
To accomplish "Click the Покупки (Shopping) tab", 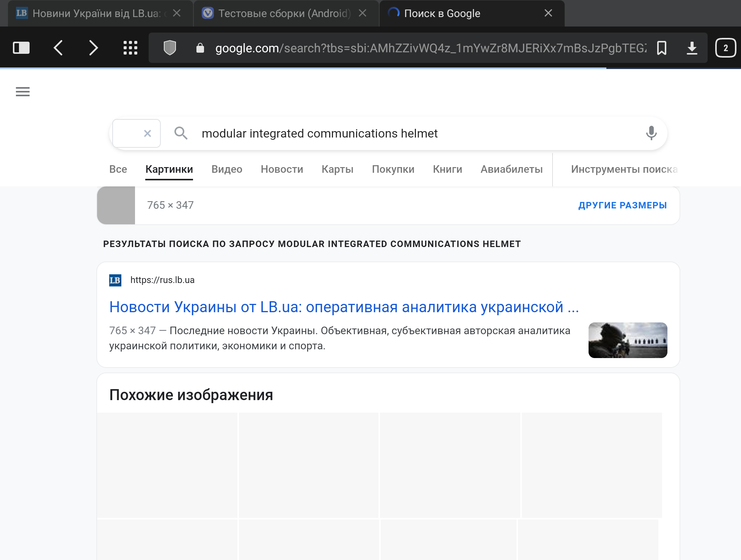I will pos(392,169).
